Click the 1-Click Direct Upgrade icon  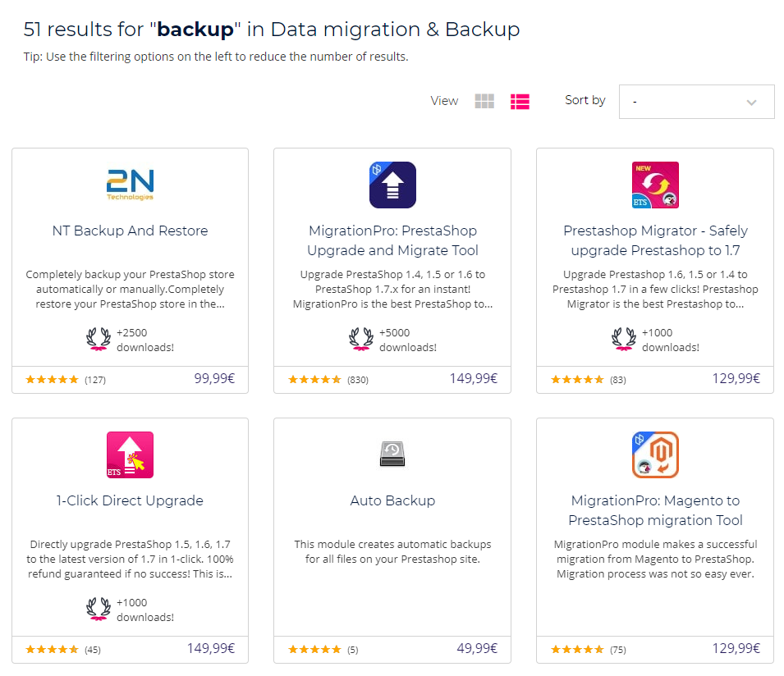click(x=130, y=454)
